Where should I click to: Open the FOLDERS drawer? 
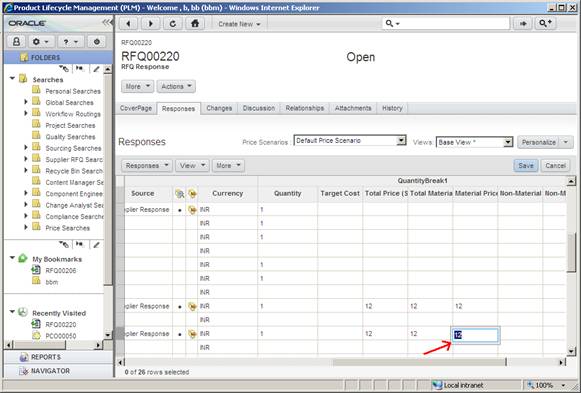(x=58, y=57)
